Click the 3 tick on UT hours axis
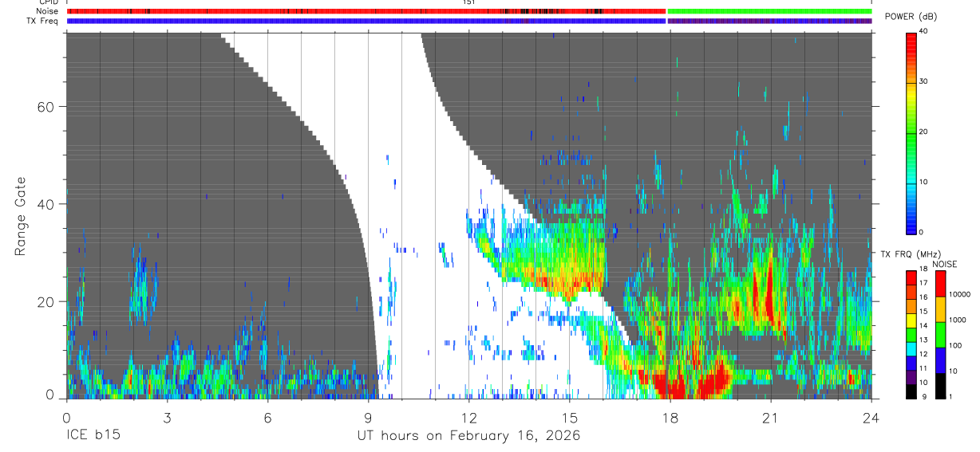The height and width of the screenshot is (452, 980). (x=167, y=418)
